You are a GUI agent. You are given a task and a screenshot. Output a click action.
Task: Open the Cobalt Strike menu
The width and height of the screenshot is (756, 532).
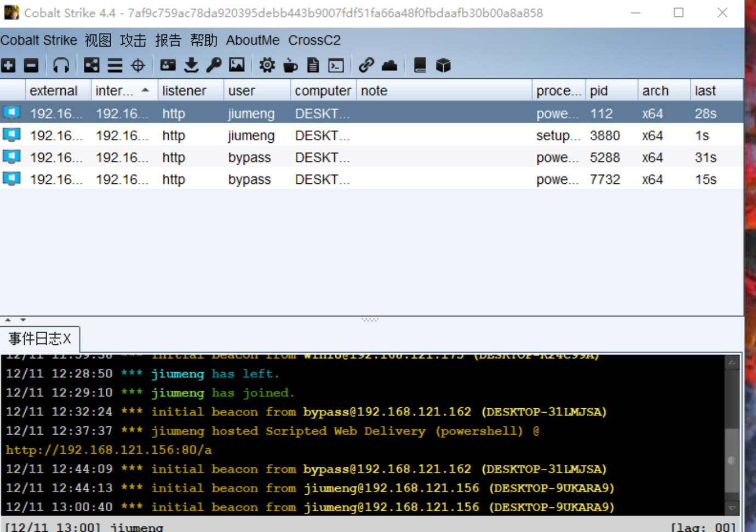[x=39, y=40]
